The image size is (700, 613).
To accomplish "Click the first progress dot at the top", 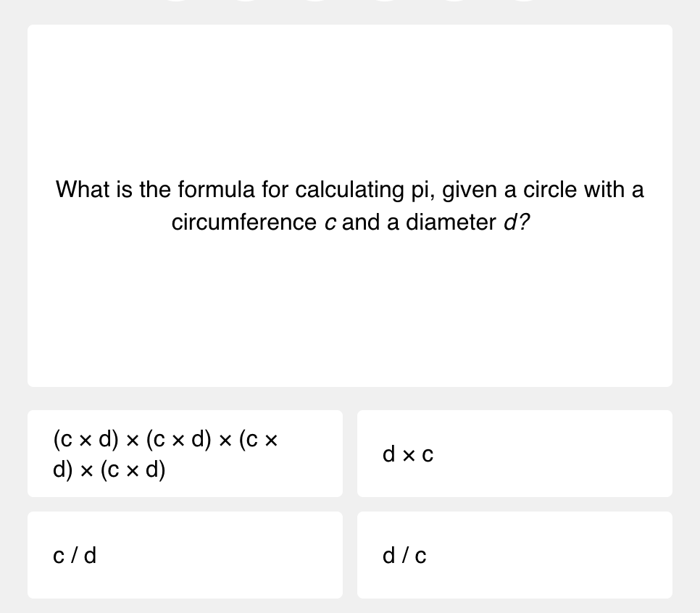I will (x=175, y=2).
